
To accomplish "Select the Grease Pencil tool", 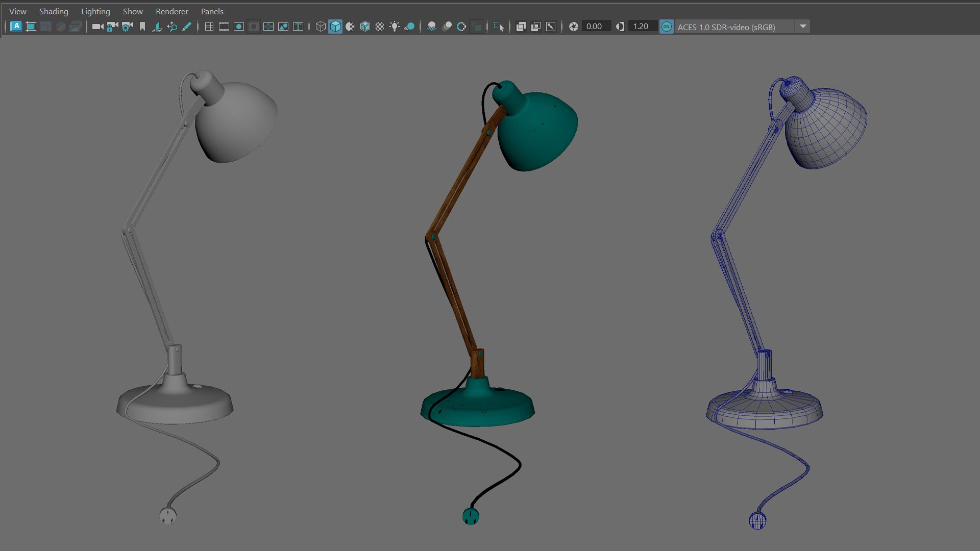I will 187,27.
